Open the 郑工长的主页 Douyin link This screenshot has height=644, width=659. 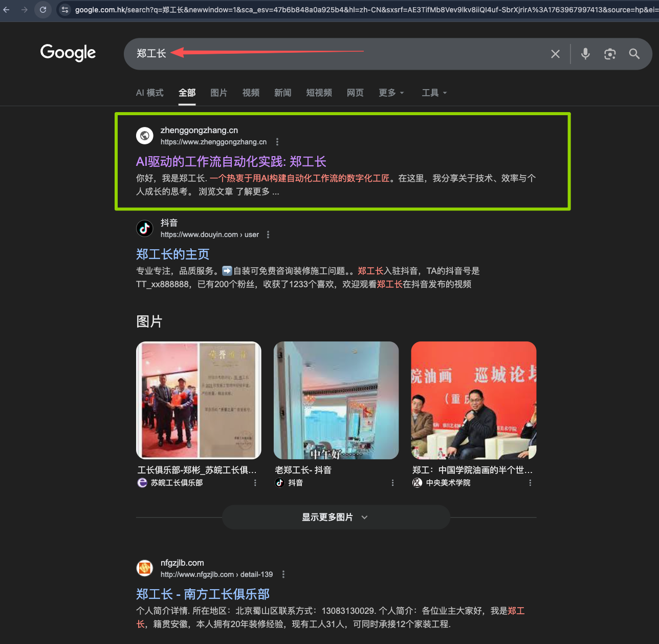[x=172, y=254]
